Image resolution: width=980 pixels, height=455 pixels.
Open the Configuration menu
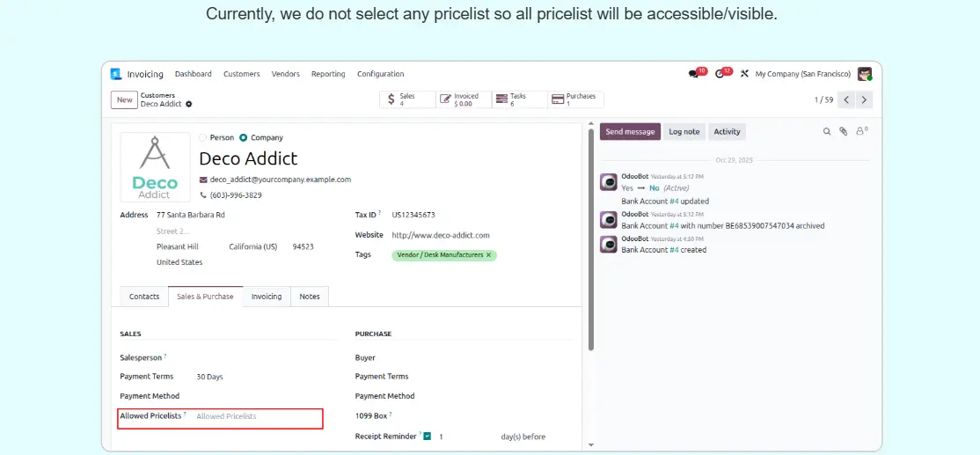pyautogui.click(x=380, y=74)
